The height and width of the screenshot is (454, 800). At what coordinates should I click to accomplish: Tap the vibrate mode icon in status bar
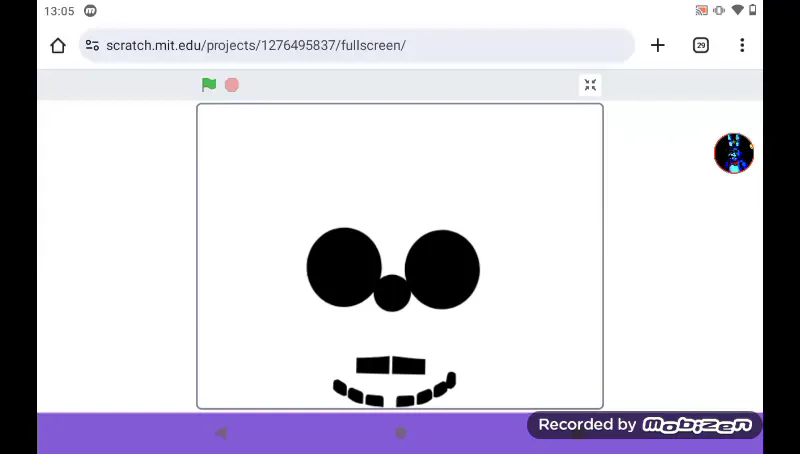[x=719, y=10]
